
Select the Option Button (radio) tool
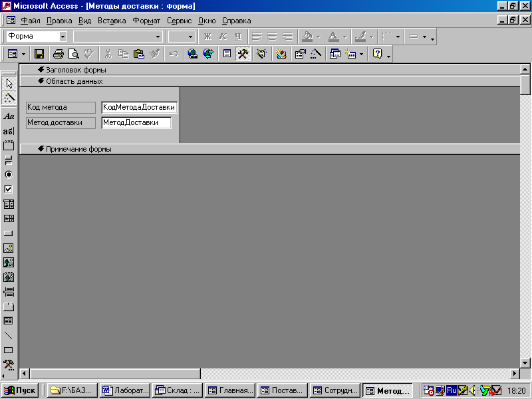(x=9, y=174)
